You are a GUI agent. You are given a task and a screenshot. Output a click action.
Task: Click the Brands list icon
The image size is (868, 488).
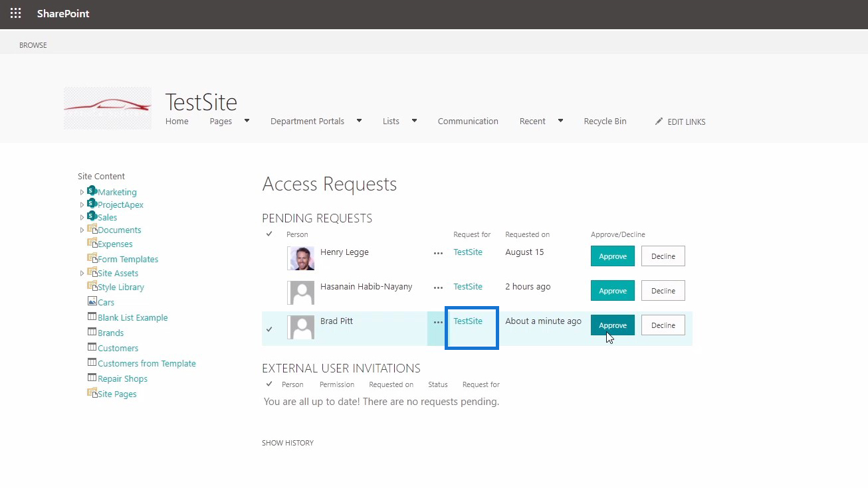pyautogui.click(x=92, y=332)
